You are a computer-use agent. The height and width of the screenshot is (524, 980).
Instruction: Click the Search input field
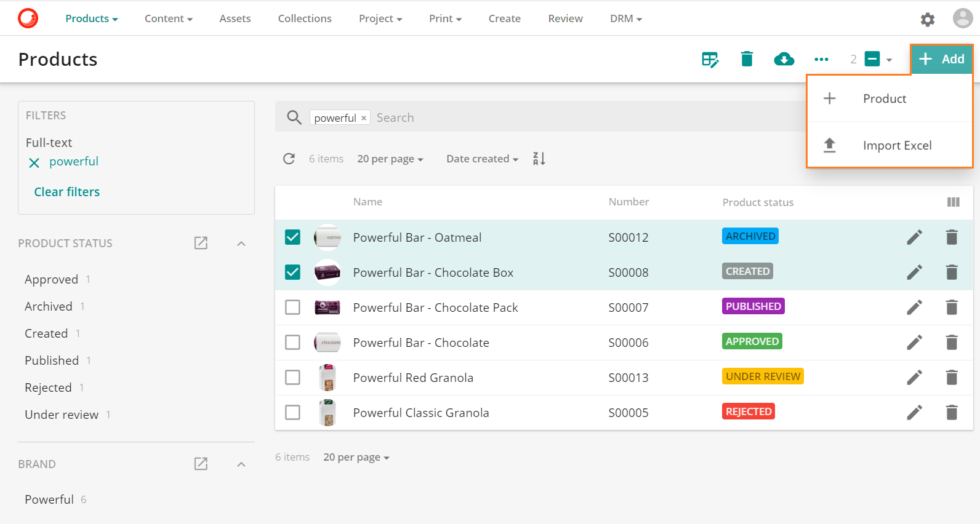pyautogui.click(x=554, y=117)
